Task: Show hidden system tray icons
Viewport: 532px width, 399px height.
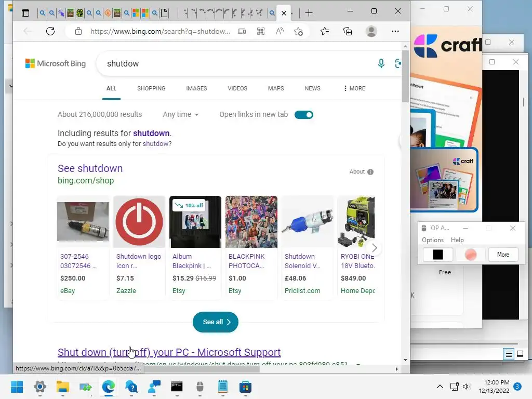Action: (x=440, y=387)
